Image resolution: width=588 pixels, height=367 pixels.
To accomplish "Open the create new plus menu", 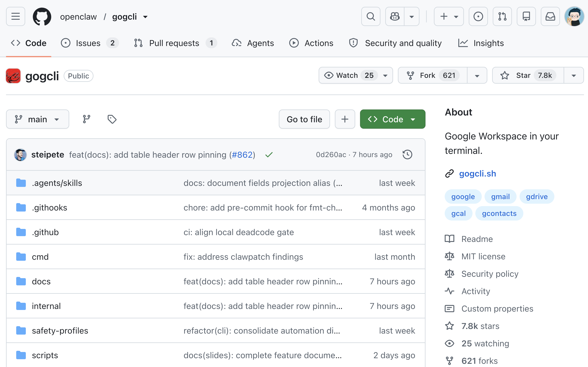I will click(449, 16).
